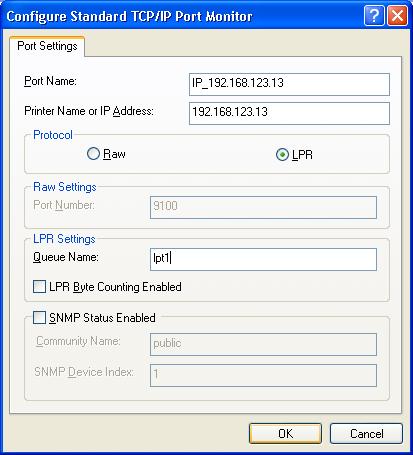Click the question mark help icon
The image size is (413, 455).
point(374,16)
